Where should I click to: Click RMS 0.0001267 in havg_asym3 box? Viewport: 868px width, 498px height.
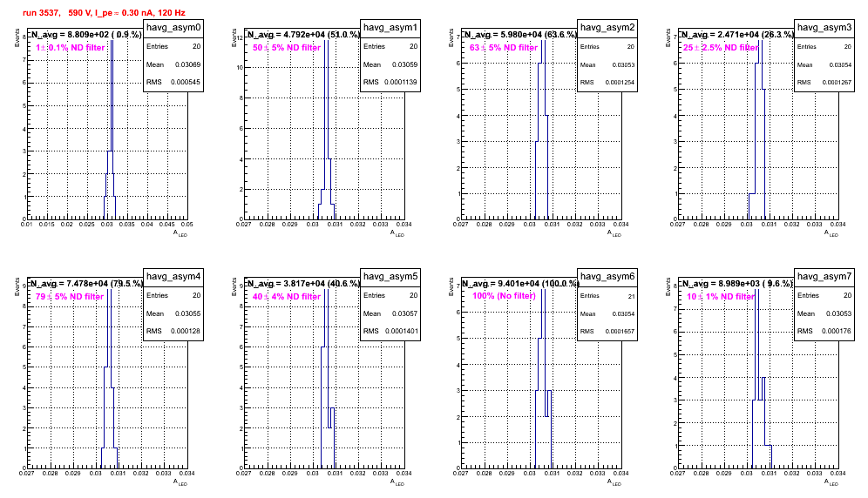(824, 82)
